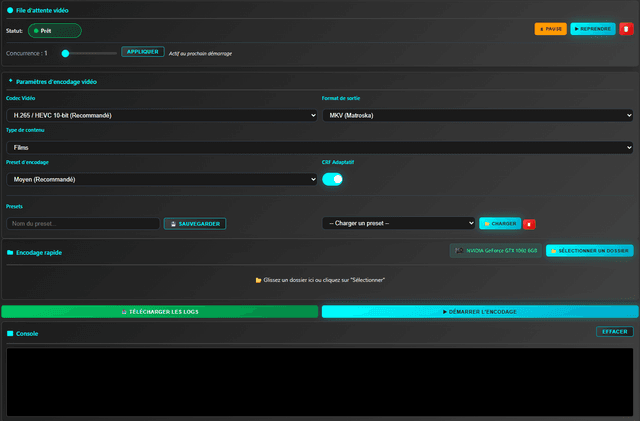This screenshot has width=640, height=421.
Task: Click the NVIDIA GeForce GTX GPU badge
Action: [x=496, y=251]
